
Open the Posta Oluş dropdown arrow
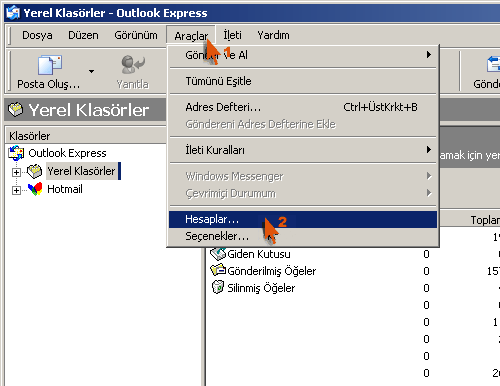point(91,71)
